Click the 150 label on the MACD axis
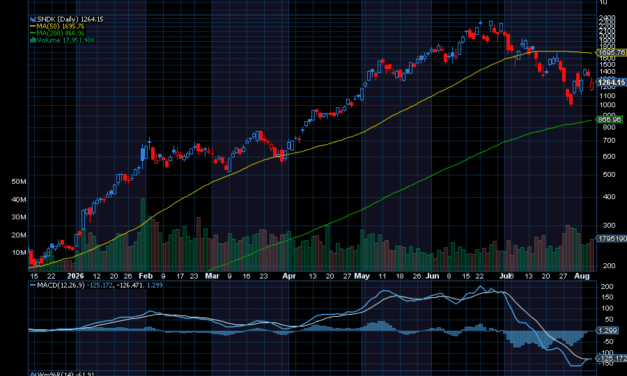Screen dimensions: 627x376 pos(607,297)
